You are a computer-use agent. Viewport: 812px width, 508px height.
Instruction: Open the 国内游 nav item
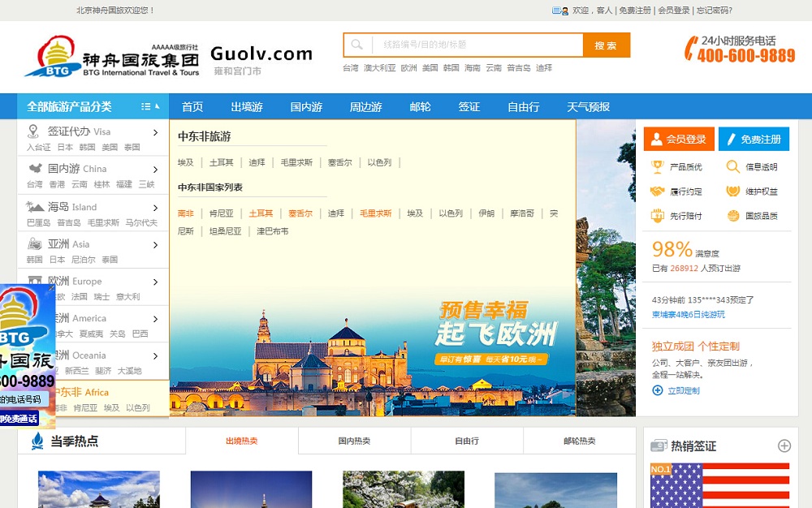pyautogui.click(x=307, y=107)
